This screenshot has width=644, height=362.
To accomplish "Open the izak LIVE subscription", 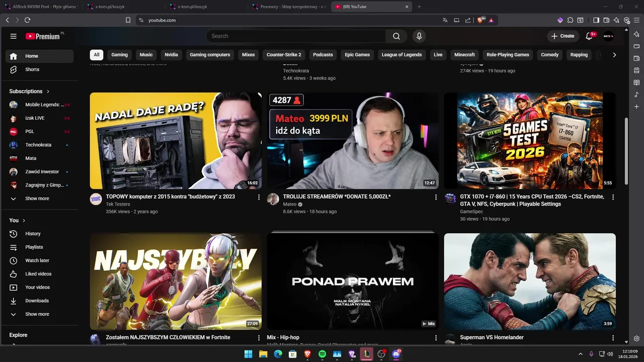I will pyautogui.click(x=40, y=118).
